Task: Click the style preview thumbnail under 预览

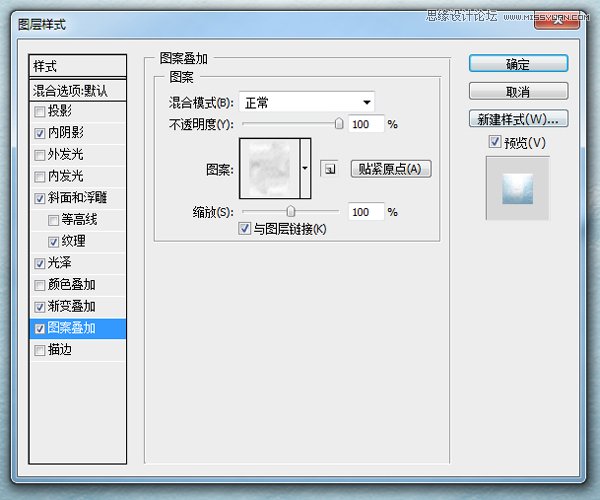Action: [518, 188]
